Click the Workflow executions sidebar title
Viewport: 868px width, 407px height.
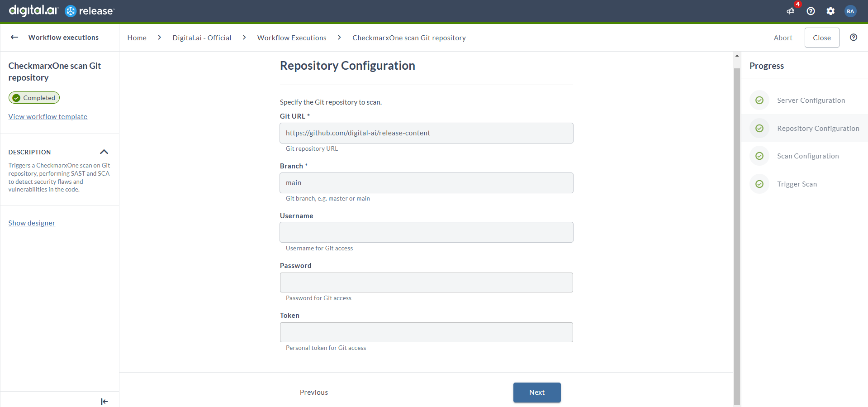(63, 38)
